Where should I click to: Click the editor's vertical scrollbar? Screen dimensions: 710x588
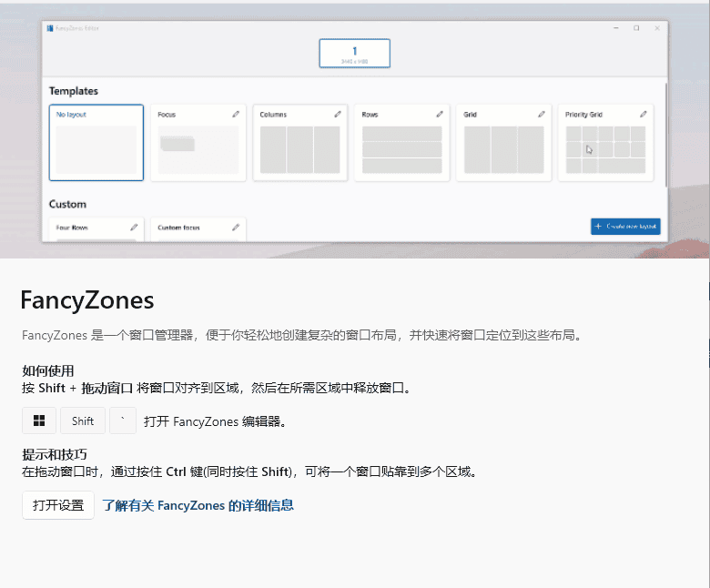666,137
